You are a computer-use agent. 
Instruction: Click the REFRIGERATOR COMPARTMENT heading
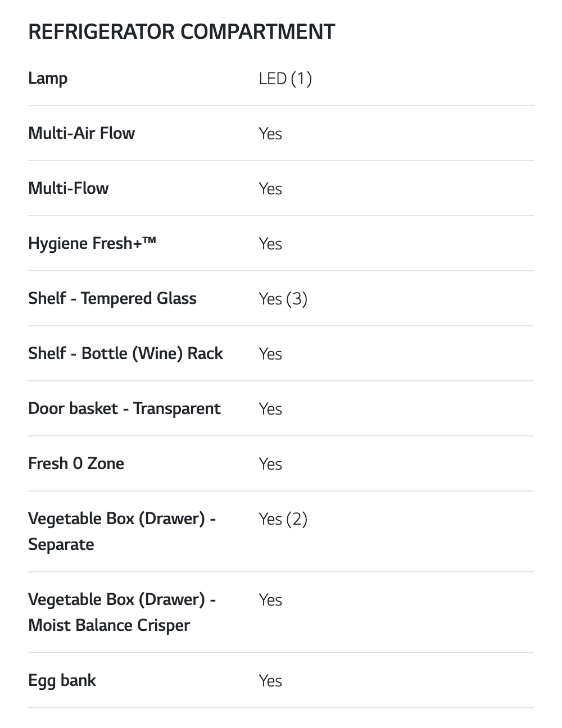point(182,32)
